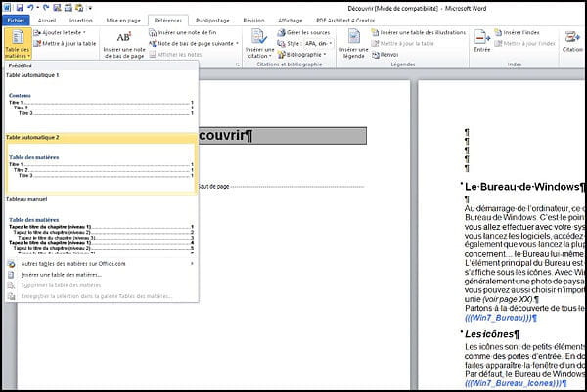Click greyed Mettre à jour l'index

pos(524,43)
